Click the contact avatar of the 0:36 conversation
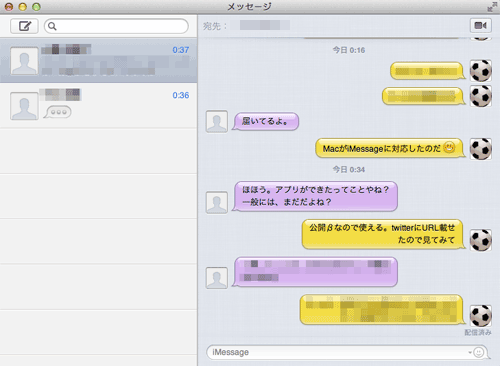Viewport: 500px width, 366px height. [x=24, y=106]
